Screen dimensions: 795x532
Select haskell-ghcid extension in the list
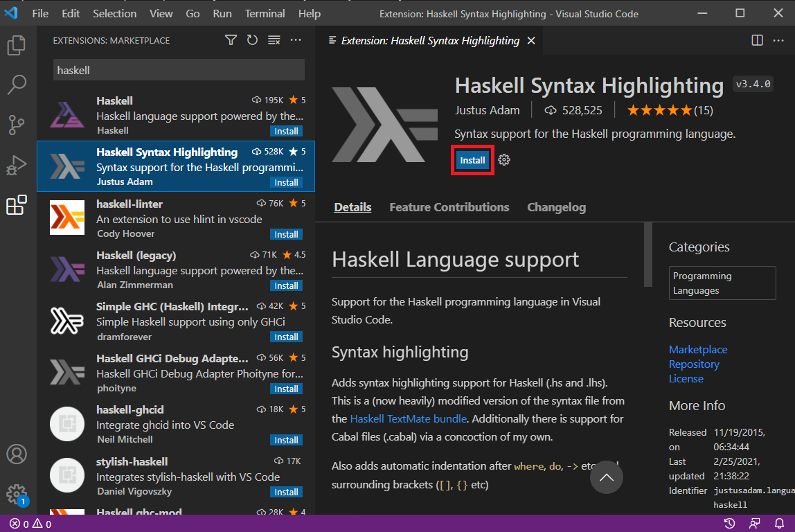(x=176, y=424)
